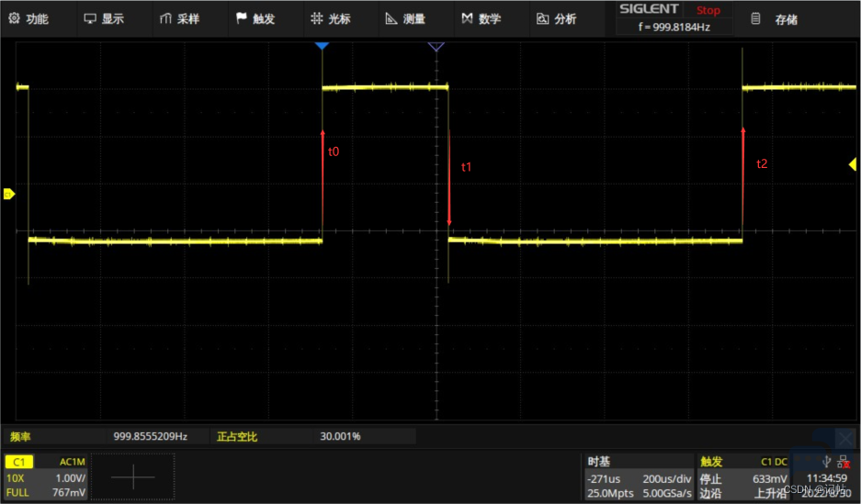Open the 数学 math menu icon
This screenshot has width=861, height=504.
click(467, 18)
